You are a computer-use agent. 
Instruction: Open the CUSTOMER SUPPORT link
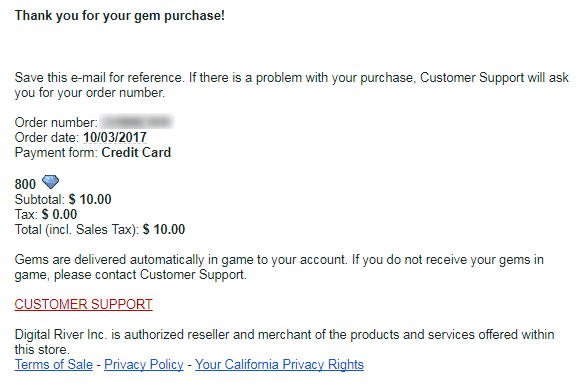[83, 304]
